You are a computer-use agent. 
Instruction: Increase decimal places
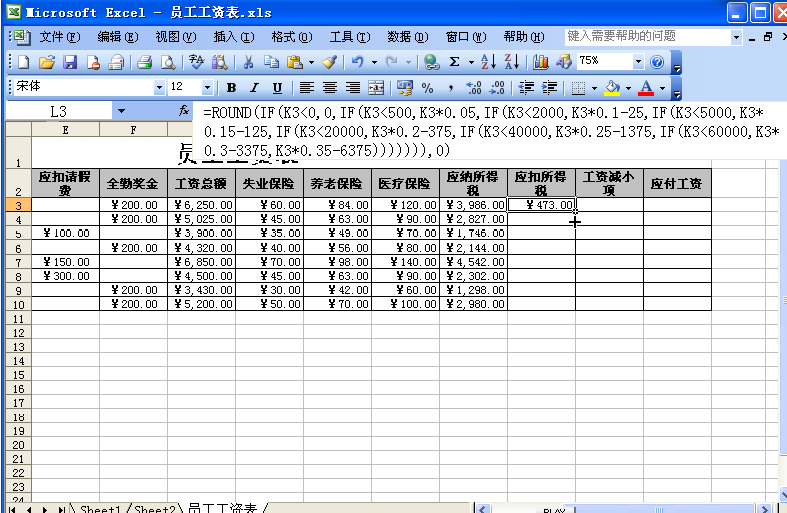(x=474, y=88)
